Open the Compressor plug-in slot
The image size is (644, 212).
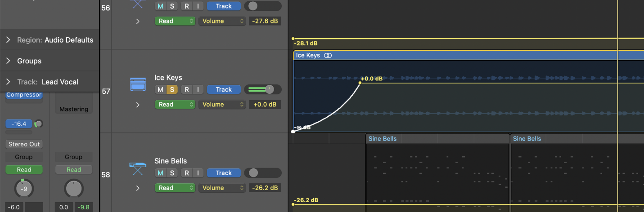(x=24, y=95)
